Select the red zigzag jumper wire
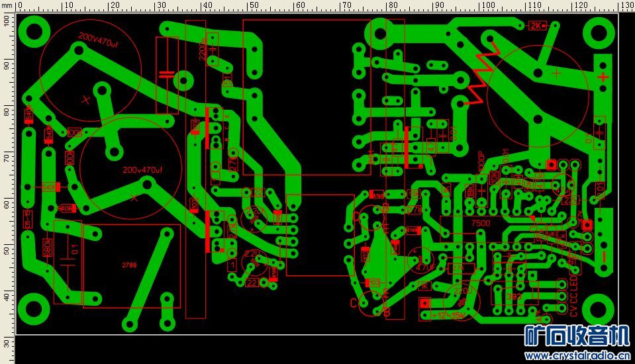The image size is (635, 364). point(483,71)
